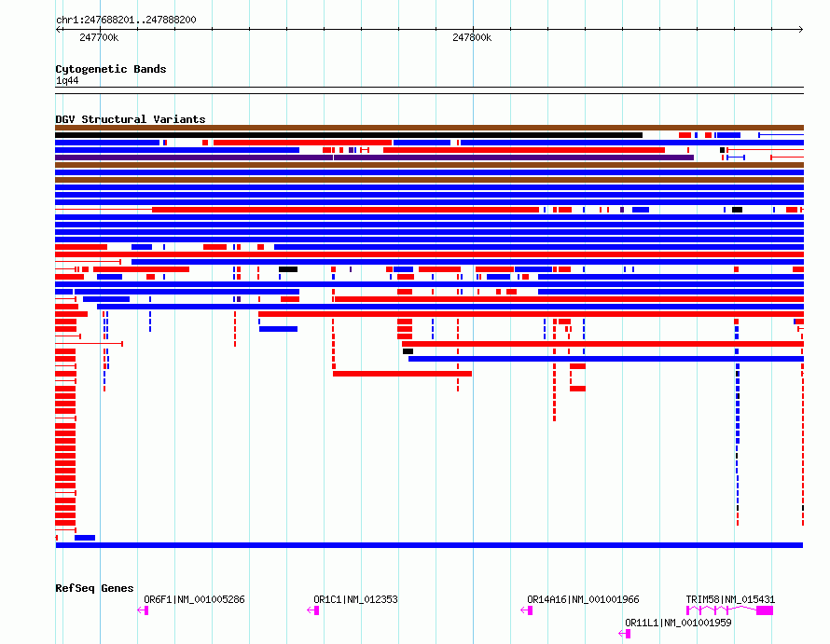Open the TRIM58|NM_015431 gene label
Screen dimensions: 830x644
(730, 599)
